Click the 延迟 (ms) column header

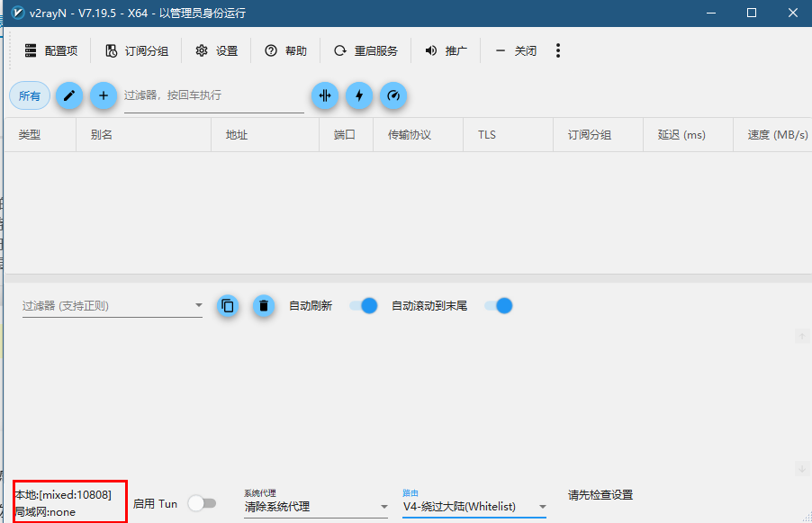pos(682,135)
